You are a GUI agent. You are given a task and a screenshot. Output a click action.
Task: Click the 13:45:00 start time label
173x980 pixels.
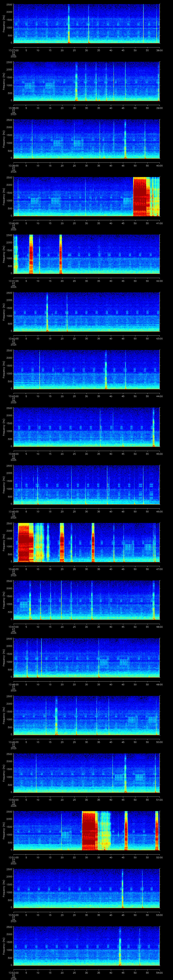13,511
